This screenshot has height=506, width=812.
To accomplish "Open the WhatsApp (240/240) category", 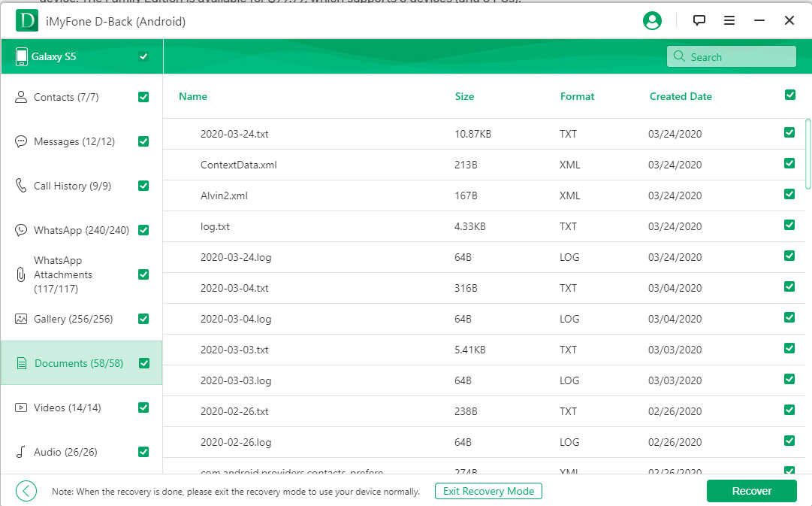I will (x=81, y=230).
